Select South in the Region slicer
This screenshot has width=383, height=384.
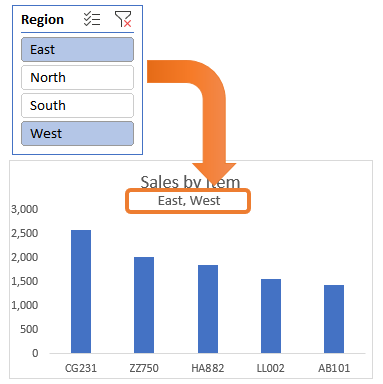tap(77, 106)
